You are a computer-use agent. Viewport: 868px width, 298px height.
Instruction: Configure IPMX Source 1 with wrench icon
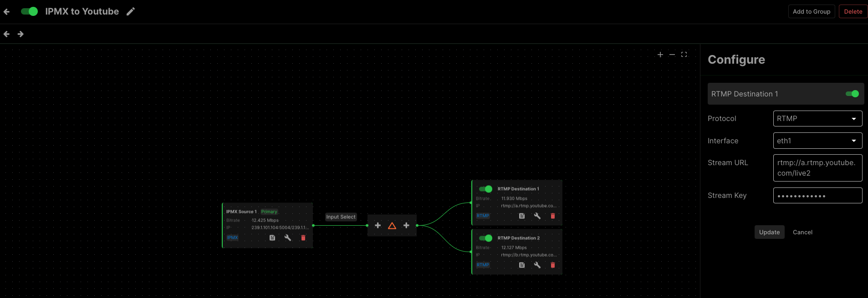(288, 237)
